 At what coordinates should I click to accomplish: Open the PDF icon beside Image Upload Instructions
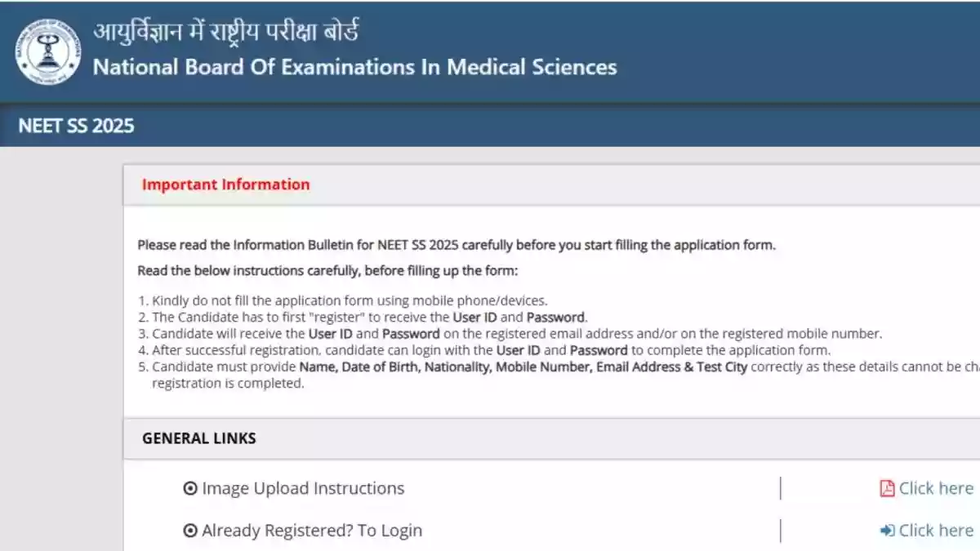(x=887, y=487)
